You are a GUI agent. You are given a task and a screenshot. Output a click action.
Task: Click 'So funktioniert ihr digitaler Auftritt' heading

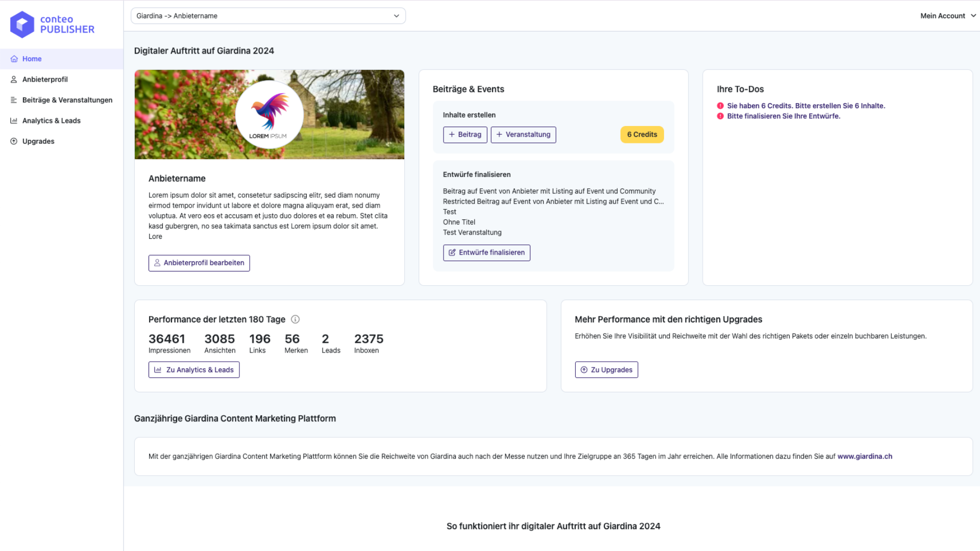553,526
